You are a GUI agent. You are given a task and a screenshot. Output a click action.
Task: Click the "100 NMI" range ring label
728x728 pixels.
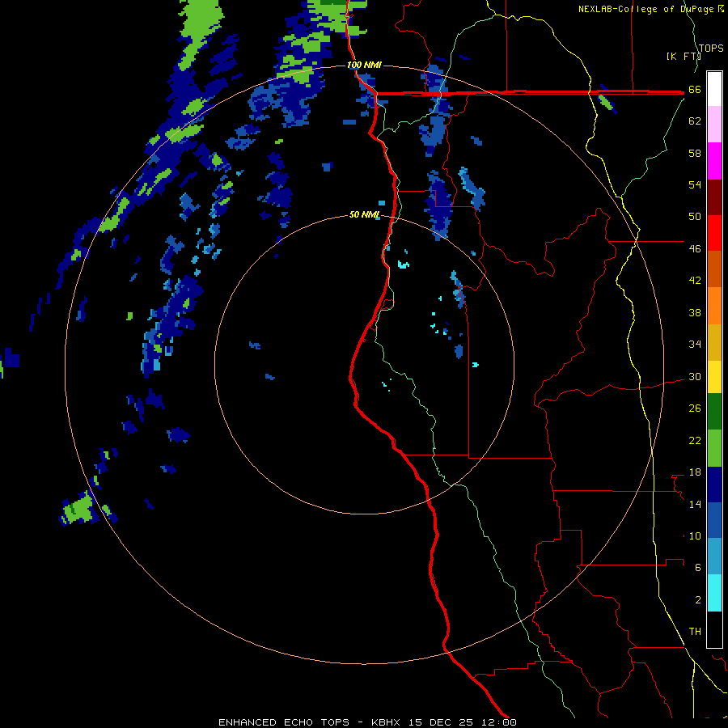click(x=365, y=65)
